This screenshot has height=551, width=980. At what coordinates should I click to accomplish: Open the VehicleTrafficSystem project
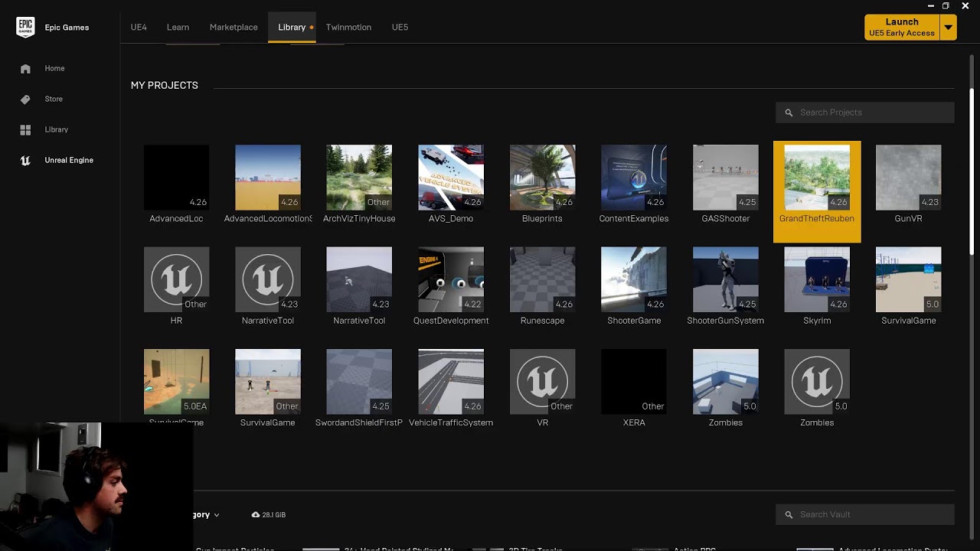point(451,382)
